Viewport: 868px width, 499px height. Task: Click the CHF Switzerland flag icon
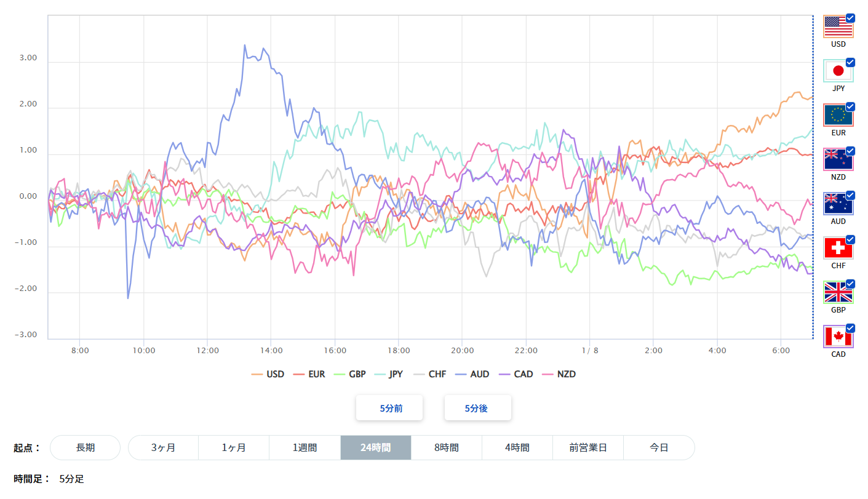click(x=838, y=248)
